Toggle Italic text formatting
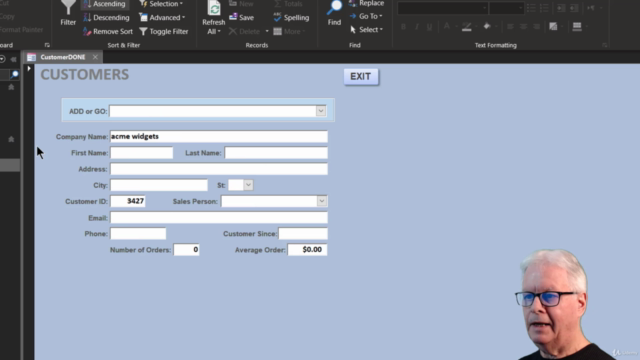 tap(416, 27)
